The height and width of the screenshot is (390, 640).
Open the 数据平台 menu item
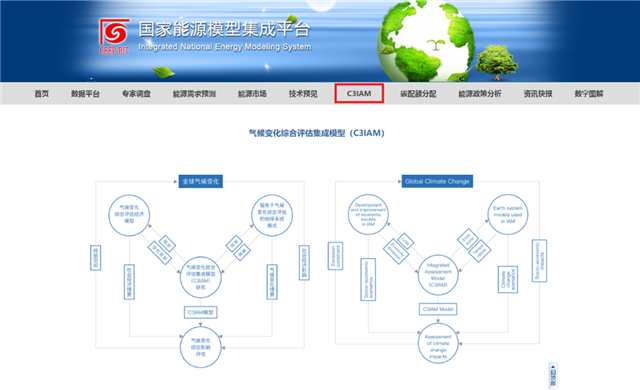click(85, 94)
